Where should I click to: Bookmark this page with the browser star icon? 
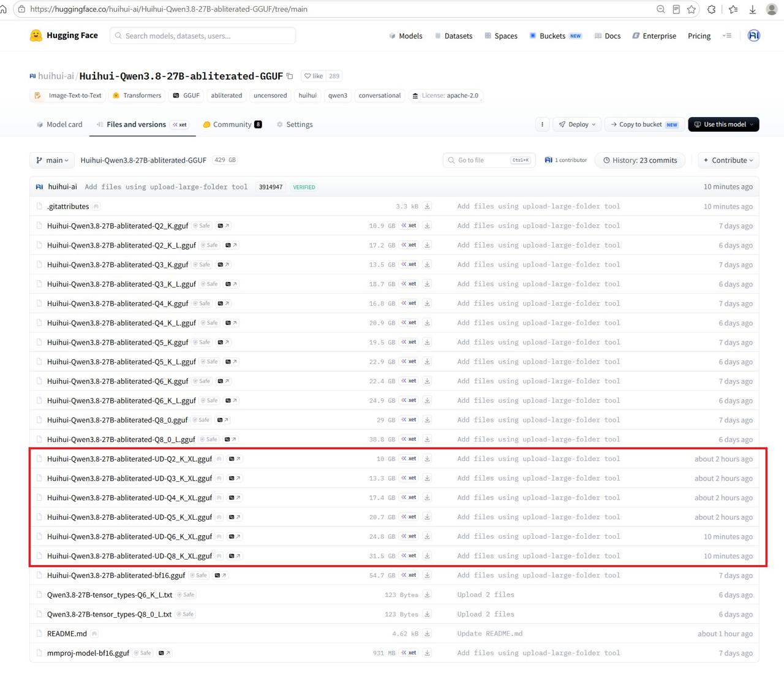click(692, 9)
